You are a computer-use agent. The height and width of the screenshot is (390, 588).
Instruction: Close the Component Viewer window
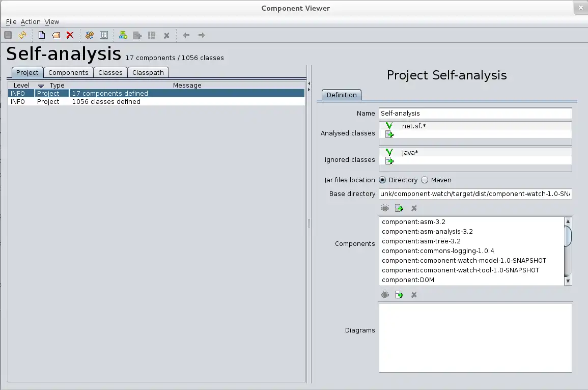(x=580, y=8)
